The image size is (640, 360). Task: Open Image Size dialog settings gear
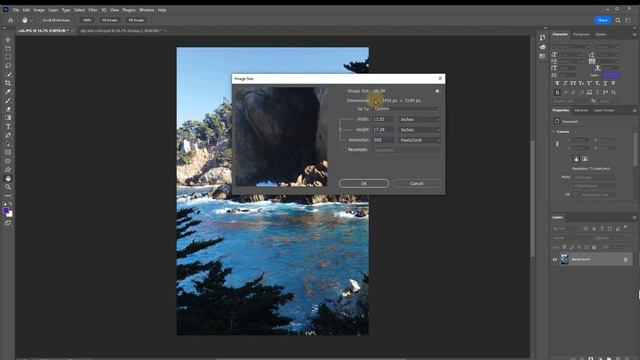437,91
